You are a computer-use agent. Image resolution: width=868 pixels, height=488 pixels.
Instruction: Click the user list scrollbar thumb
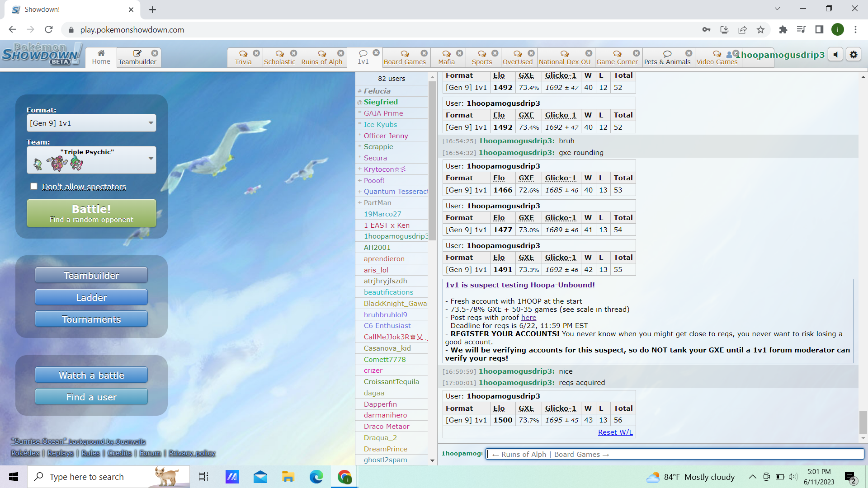432,161
